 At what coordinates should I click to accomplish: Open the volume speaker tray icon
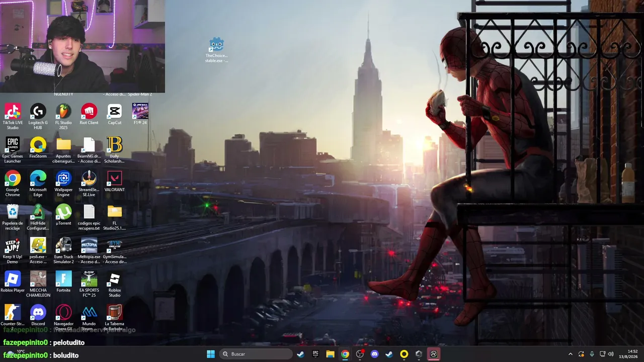pos(611,354)
